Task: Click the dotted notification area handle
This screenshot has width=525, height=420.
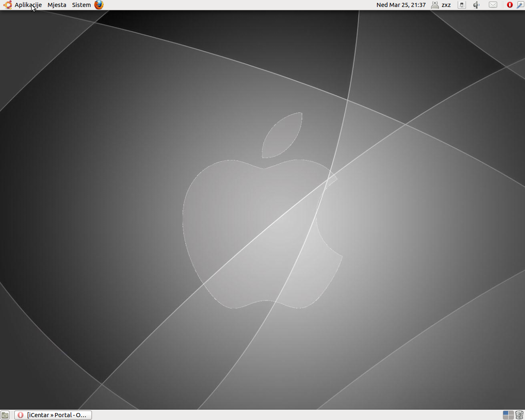Action: (x=503, y=5)
